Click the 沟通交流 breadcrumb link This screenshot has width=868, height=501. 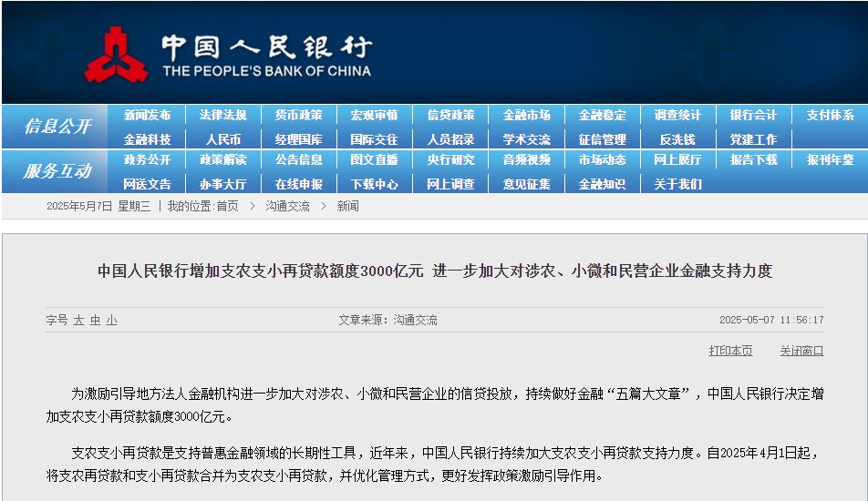(287, 206)
